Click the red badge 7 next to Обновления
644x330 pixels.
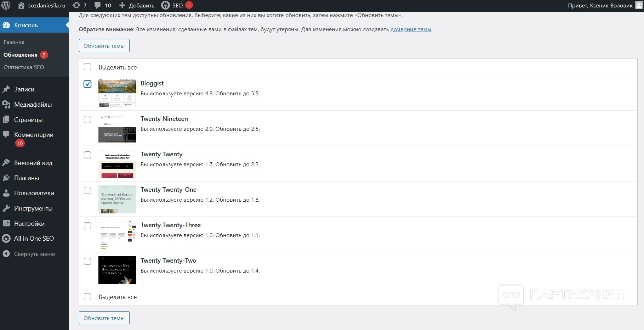(x=44, y=55)
